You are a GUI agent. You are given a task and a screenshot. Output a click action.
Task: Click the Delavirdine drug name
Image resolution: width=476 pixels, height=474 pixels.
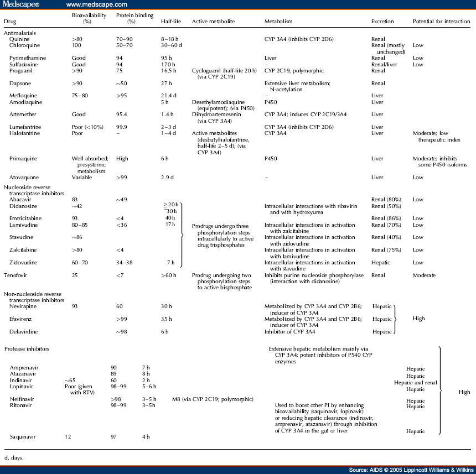pyautogui.click(x=23, y=332)
